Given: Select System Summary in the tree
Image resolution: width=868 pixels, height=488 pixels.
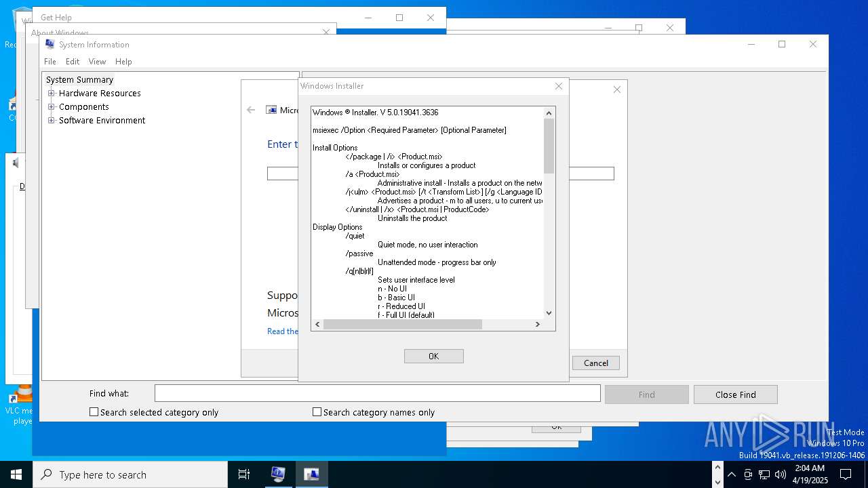Looking at the screenshot, I should (x=79, y=79).
